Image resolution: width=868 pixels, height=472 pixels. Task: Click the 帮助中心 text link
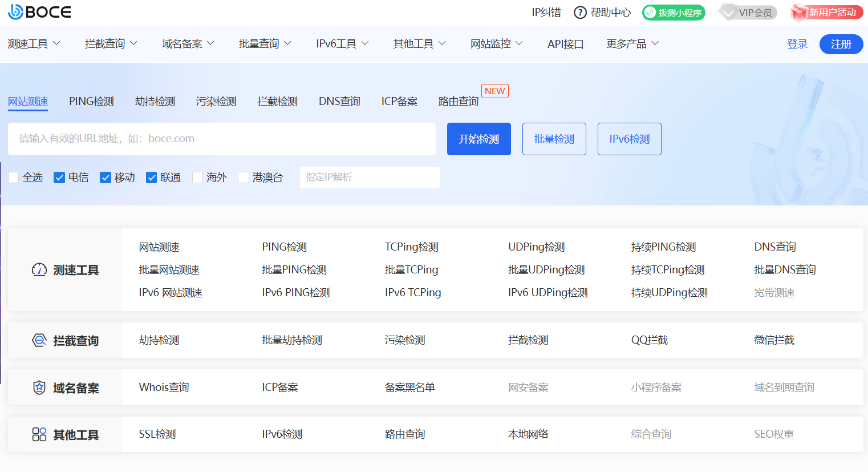point(611,13)
